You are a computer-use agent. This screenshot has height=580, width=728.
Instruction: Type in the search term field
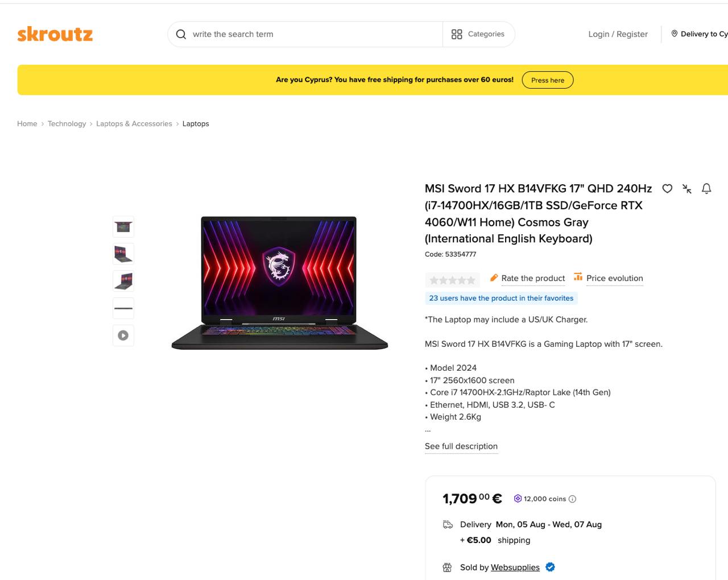(x=313, y=34)
